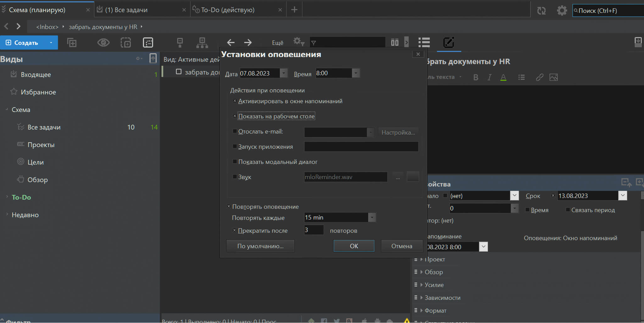Image resolution: width=644 pixels, height=323 pixels.
Task: Open the repeat interval 15 min dropdown
Action: pos(372,217)
